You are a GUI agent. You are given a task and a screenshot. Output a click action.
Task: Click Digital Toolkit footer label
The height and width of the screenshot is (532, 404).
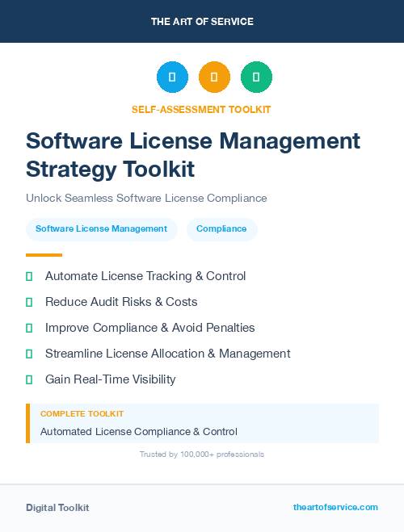click(x=57, y=508)
